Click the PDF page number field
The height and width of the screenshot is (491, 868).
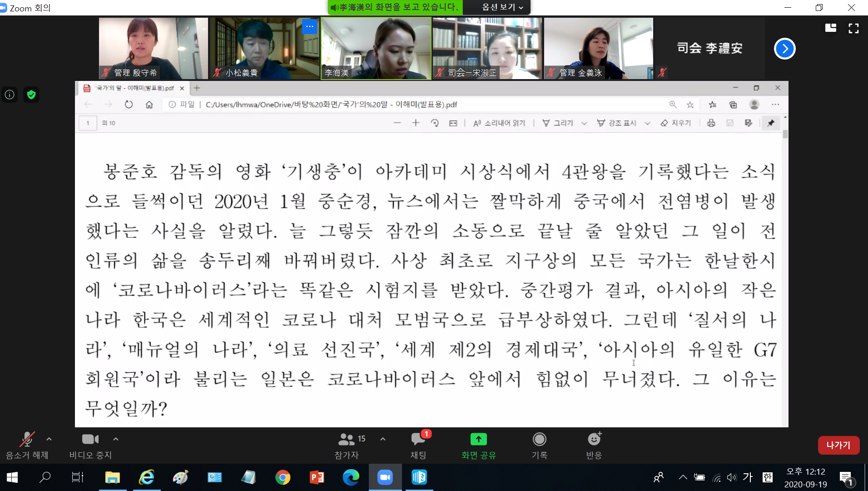[88, 123]
